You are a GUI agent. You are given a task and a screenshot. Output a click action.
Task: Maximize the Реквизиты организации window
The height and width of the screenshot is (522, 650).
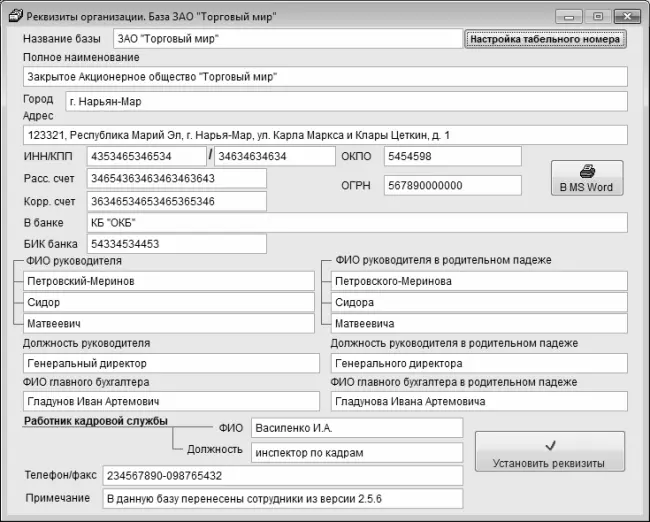pyautogui.click(x=598, y=17)
